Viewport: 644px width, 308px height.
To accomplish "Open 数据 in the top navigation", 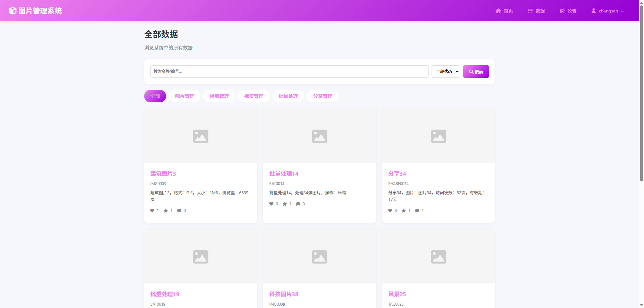I will (x=536, y=11).
